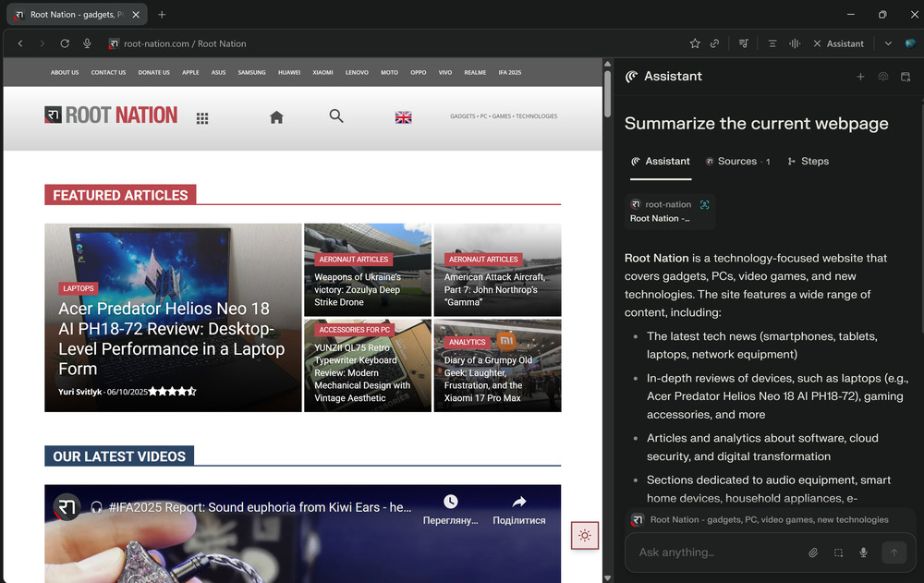Change language via the UK flag
Screen dimensions: 924x583
[x=404, y=117]
